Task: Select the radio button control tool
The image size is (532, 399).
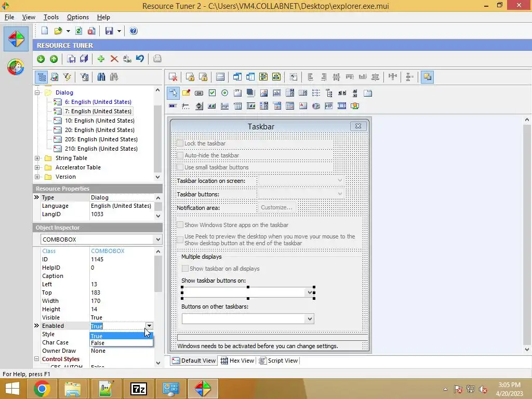Action: [224, 93]
